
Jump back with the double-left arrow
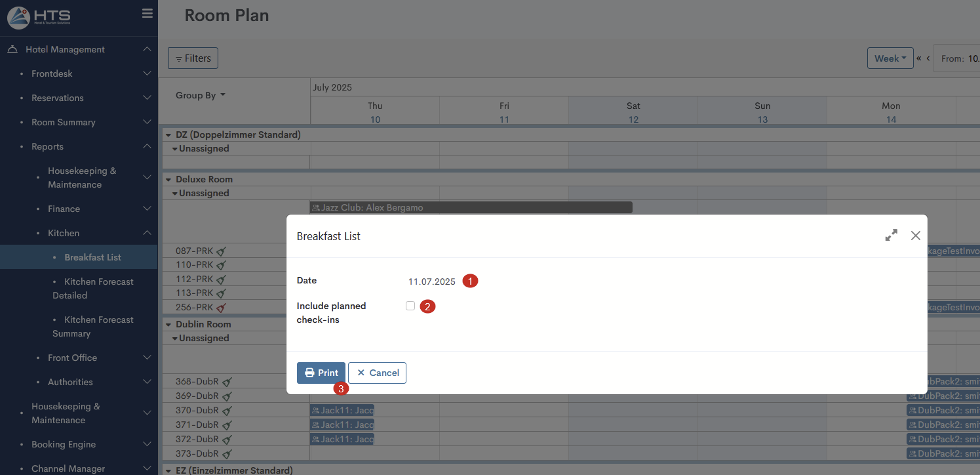pos(919,58)
